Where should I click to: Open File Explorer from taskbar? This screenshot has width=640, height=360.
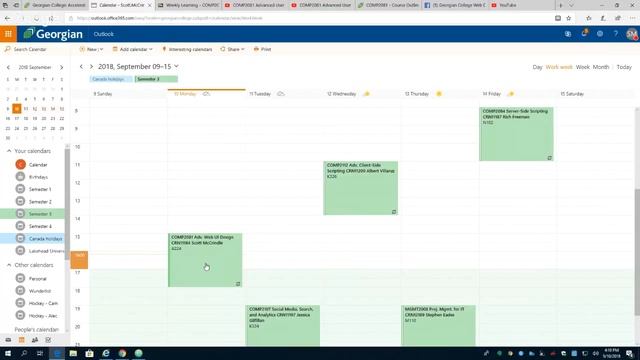point(73,353)
